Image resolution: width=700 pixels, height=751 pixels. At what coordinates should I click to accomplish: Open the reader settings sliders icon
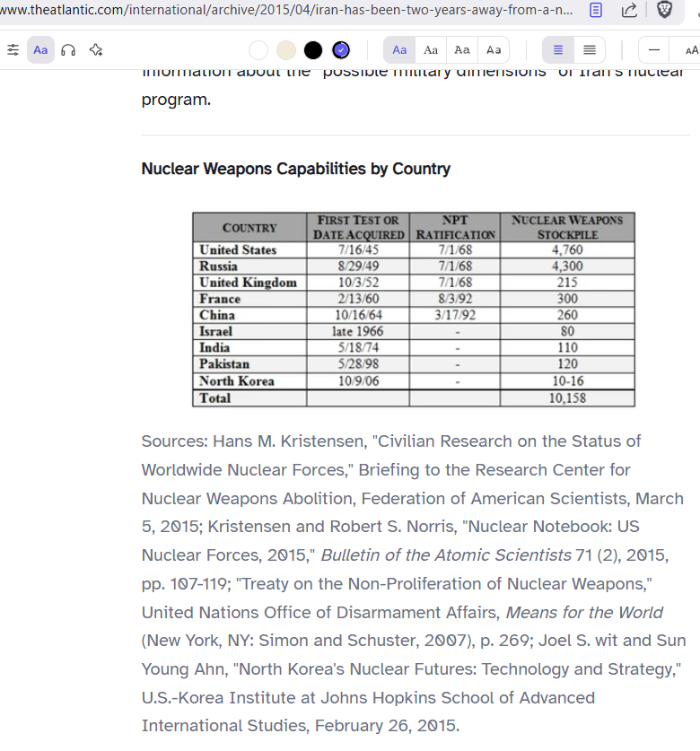[x=13, y=50]
